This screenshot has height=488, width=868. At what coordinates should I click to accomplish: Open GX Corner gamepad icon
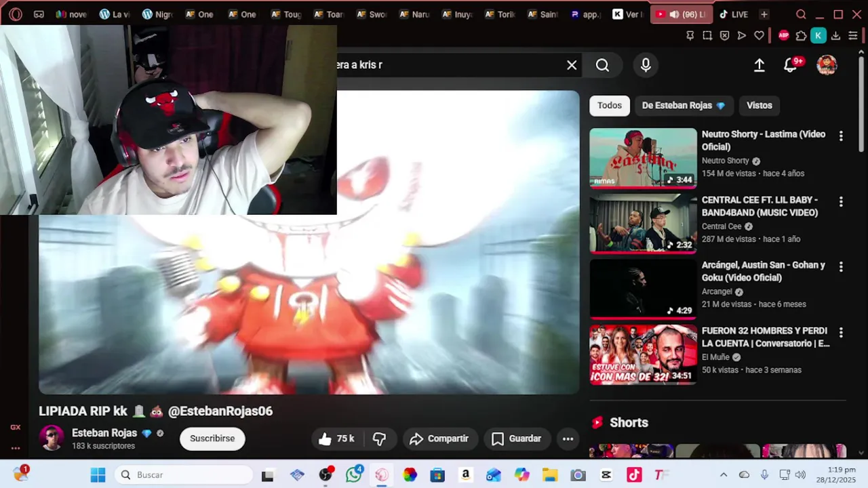click(x=39, y=14)
